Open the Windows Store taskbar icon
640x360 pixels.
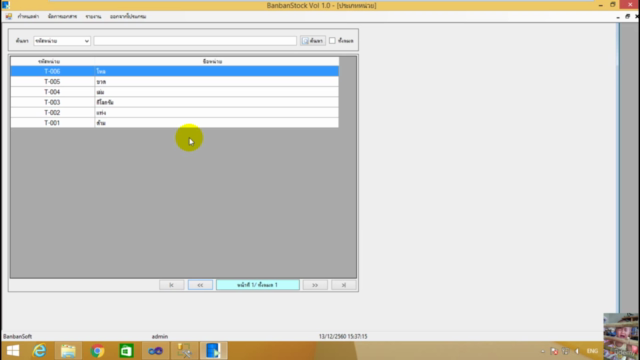click(x=126, y=351)
